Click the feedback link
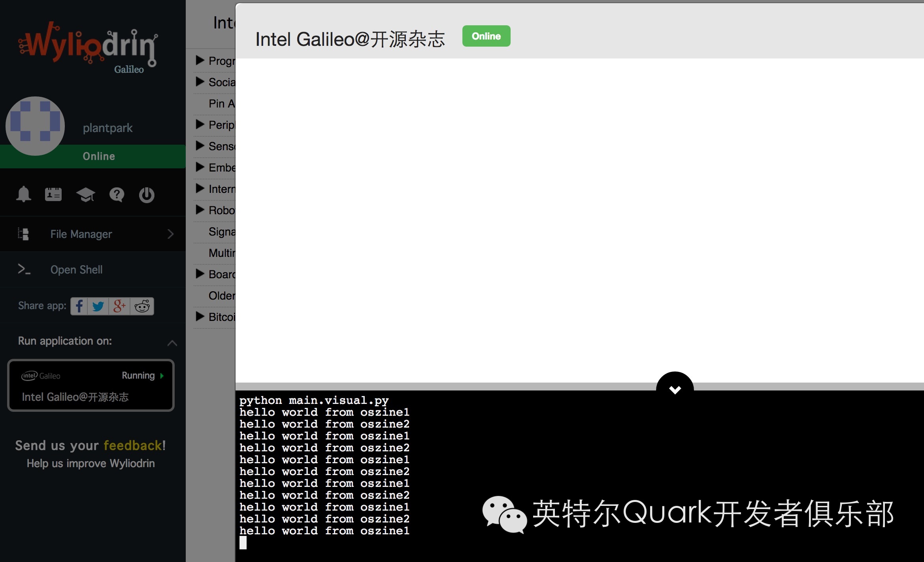 132,445
